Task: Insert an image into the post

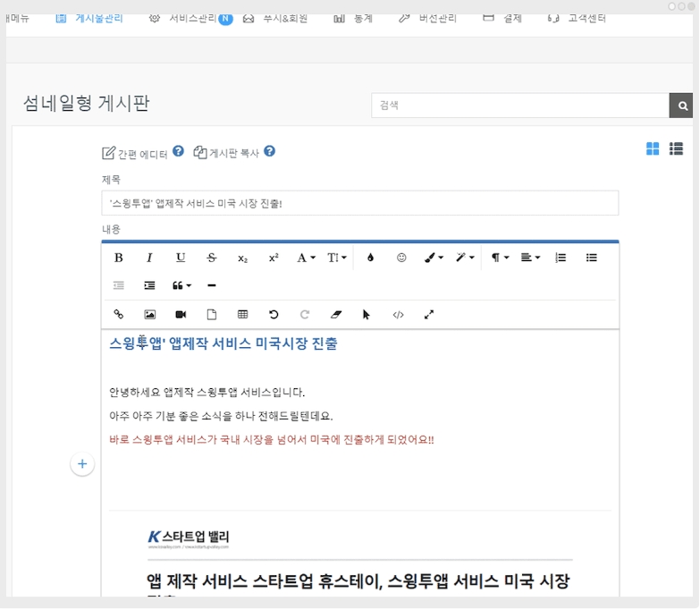Action: tap(149, 315)
